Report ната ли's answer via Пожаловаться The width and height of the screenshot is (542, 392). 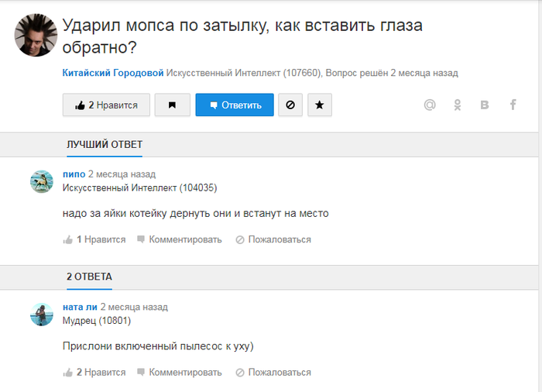[273, 373]
